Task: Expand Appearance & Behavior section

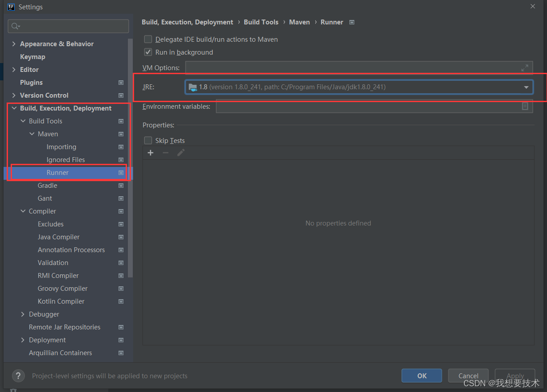Action: pyautogui.click(x=14, y=44)
